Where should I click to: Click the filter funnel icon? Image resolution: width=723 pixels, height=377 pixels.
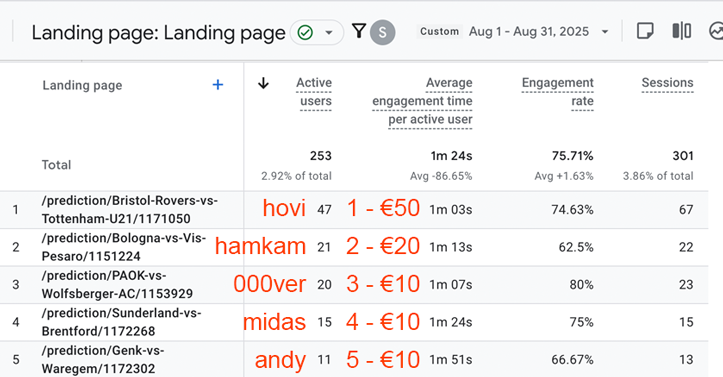pyautogui.click(x=359, y=31)
